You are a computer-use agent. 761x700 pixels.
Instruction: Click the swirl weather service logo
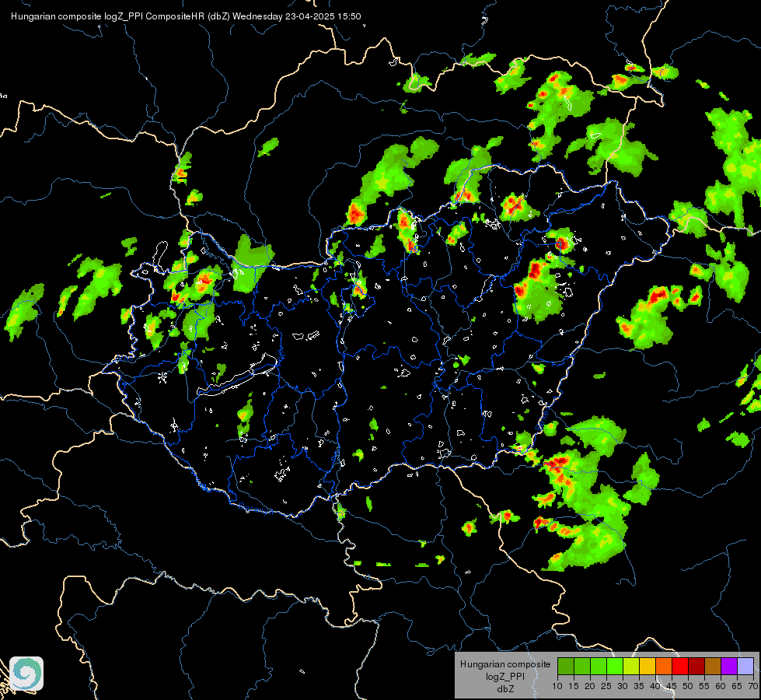[x=26, y=674]
